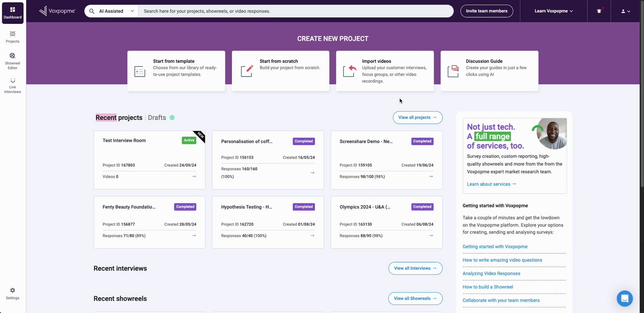644x313 pixels.
Task: Click the Import videos arrow icon
Action: 349,71
